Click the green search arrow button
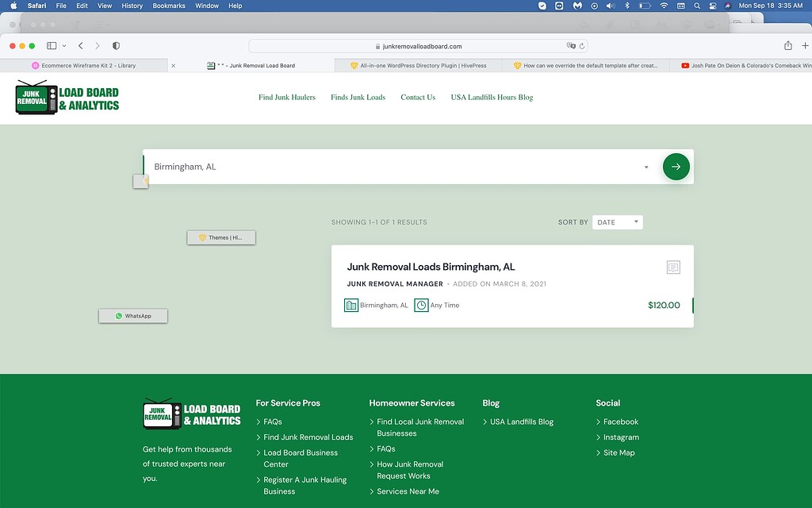Viewport: 812px width, 508px height. point(676,167)
